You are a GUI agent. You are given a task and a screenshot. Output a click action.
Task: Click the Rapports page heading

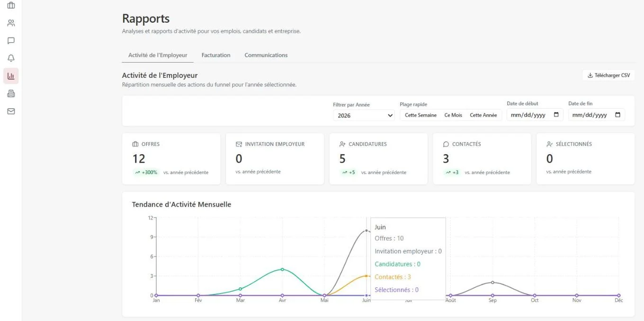tap(146, 18)
